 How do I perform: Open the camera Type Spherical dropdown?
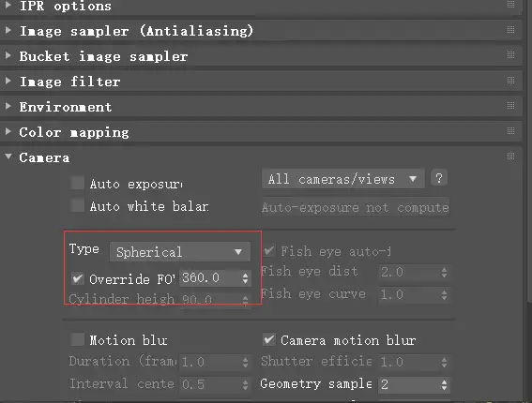tap(180, 252)
